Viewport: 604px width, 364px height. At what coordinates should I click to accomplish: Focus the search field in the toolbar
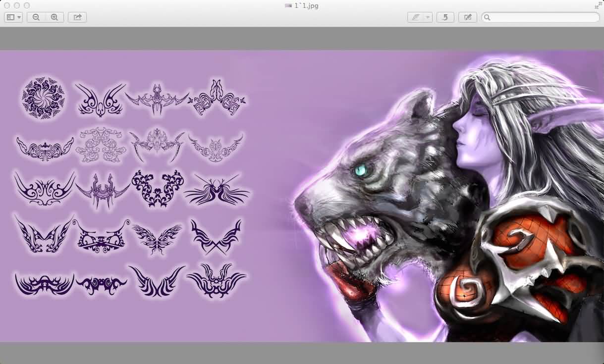541,17
